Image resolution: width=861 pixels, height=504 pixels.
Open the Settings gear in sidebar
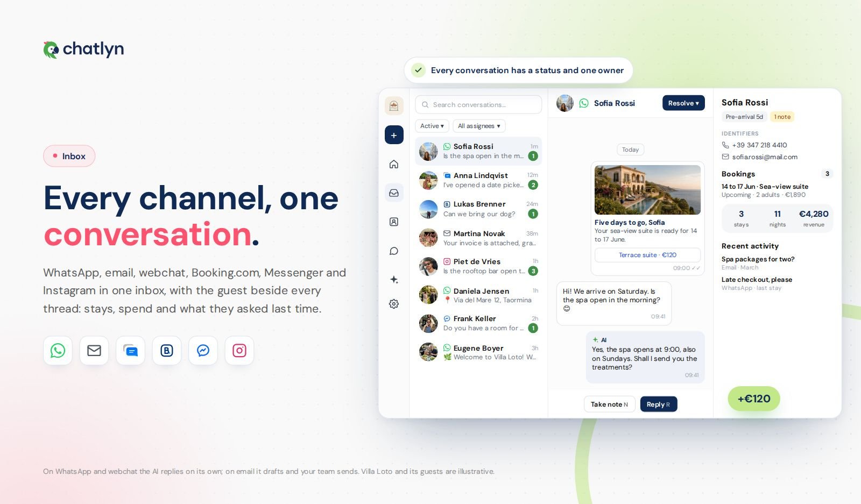[394, 304]
